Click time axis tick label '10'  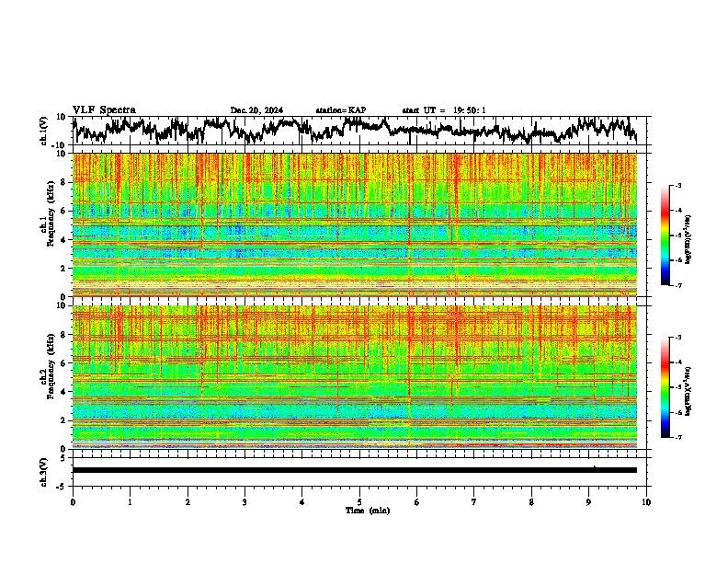coord(646,502)
